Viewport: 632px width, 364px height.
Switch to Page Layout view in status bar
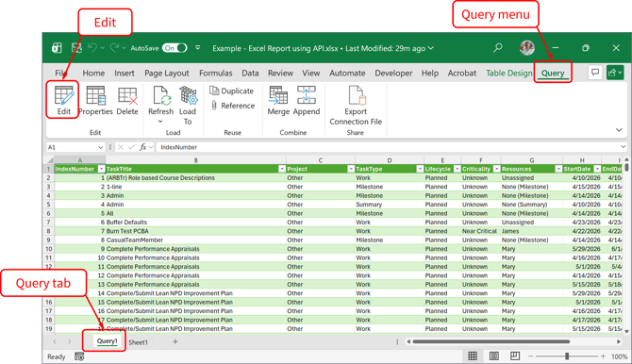493,356
